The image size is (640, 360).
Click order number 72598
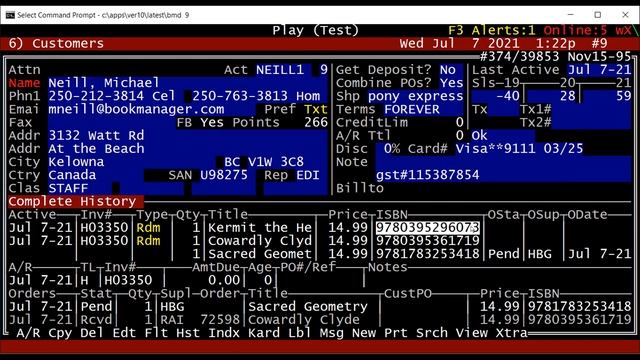220,320
